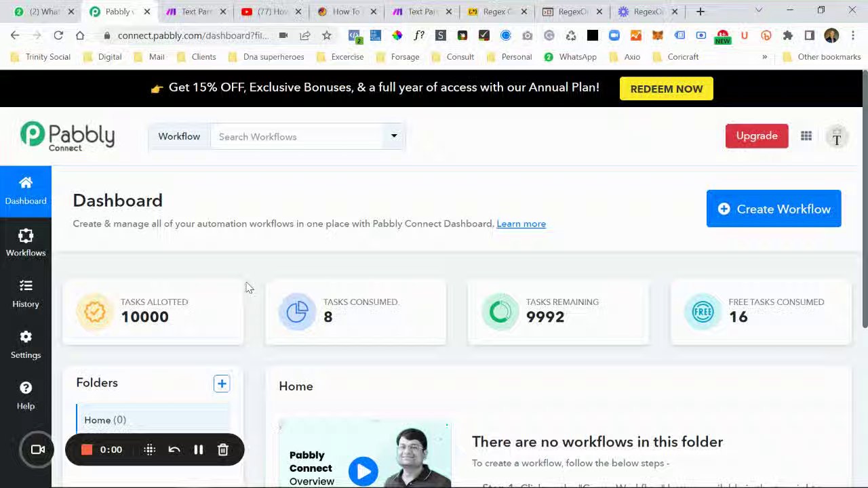Viewport: 868px width, 488px height.
Task: Open Settings in the sidebar
Action: point(26,344)
